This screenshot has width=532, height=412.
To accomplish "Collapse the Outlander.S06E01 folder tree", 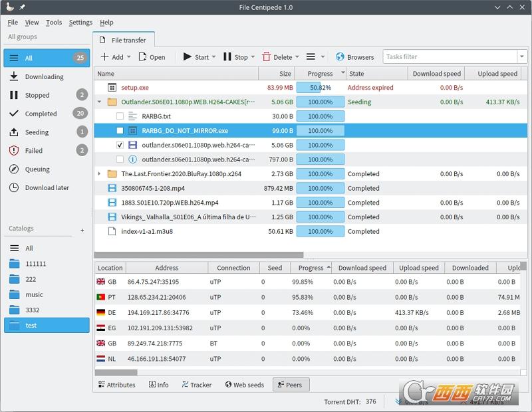I will [99, 102].
